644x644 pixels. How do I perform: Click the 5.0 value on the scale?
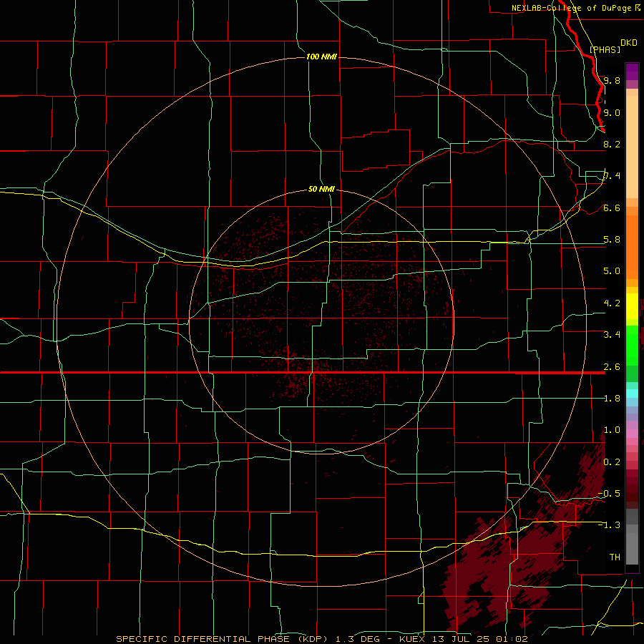point(612,271)
